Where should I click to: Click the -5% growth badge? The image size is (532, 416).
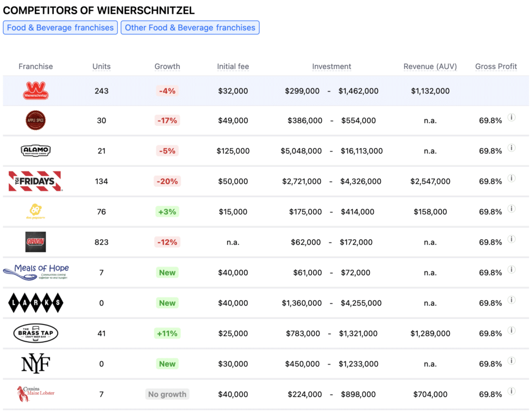pos(167,151)
